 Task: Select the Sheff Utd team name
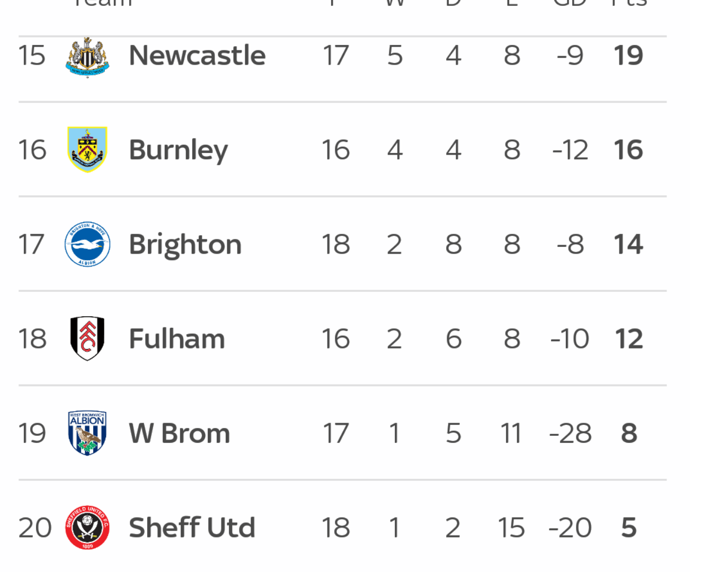tap(192, 528)
